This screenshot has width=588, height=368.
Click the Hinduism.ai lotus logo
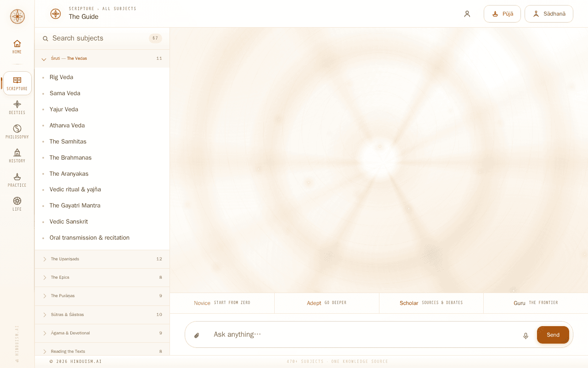point(17,17)
